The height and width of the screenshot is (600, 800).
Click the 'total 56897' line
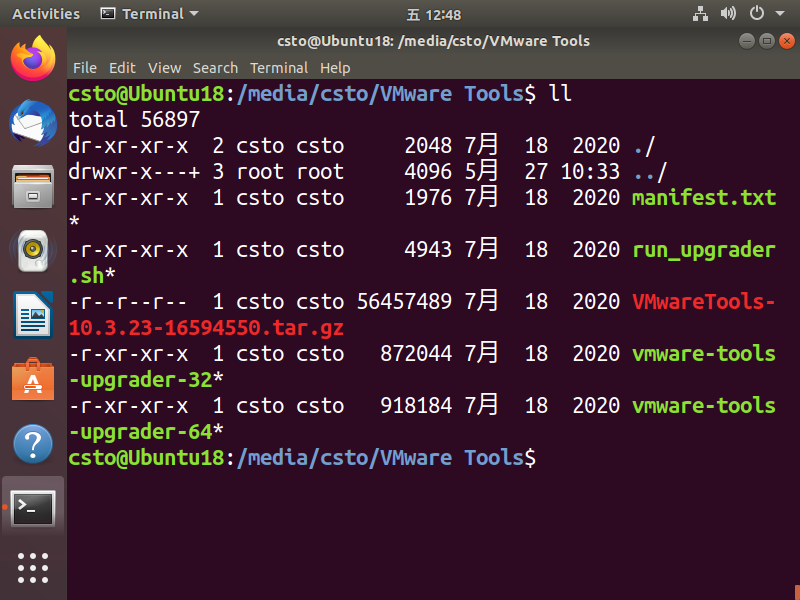(134, 119)
